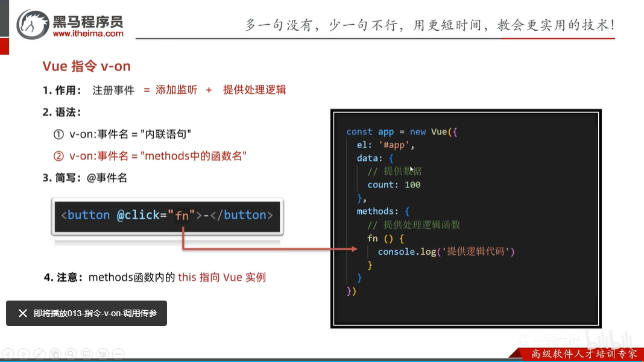Click the '高级软件人才培训专家' banner
644x362 pixels.
tap(584, 354)
